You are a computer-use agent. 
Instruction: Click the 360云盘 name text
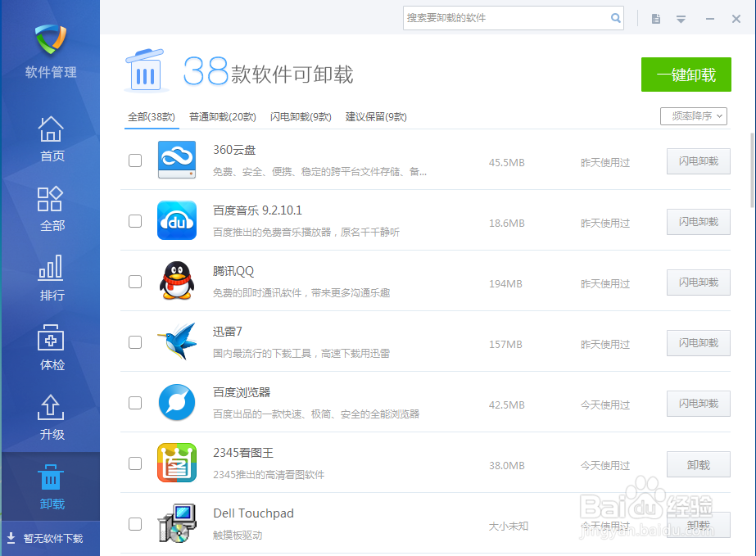(x=234, y=150)
